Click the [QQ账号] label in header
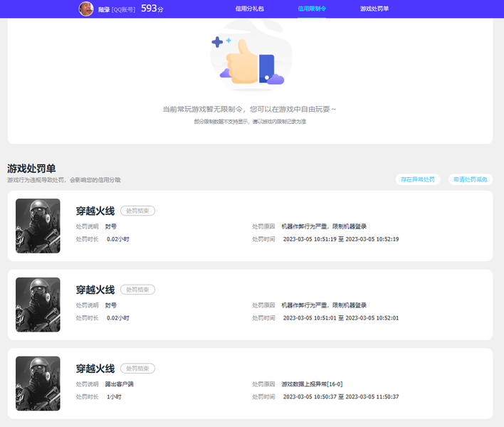Viewport: 504px width, 427px height. point(123,10)
